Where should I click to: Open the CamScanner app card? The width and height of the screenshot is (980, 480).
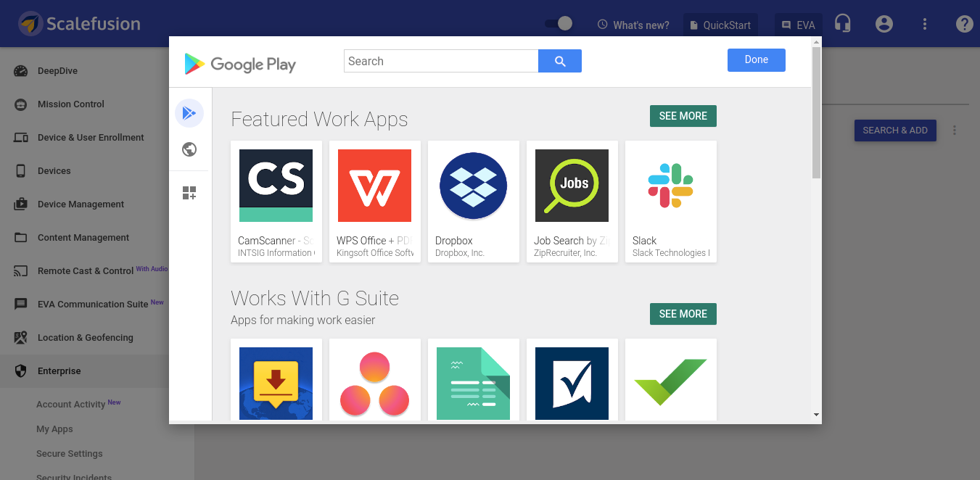pos(276,202)
